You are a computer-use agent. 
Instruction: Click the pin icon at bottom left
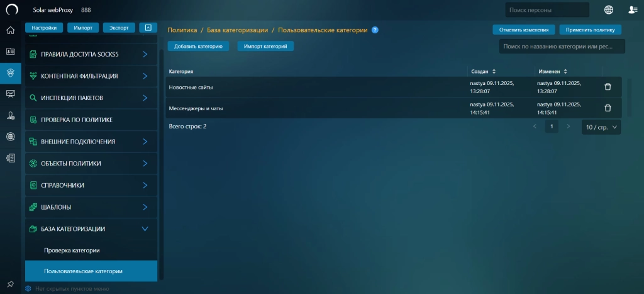(x=10, y=284)
